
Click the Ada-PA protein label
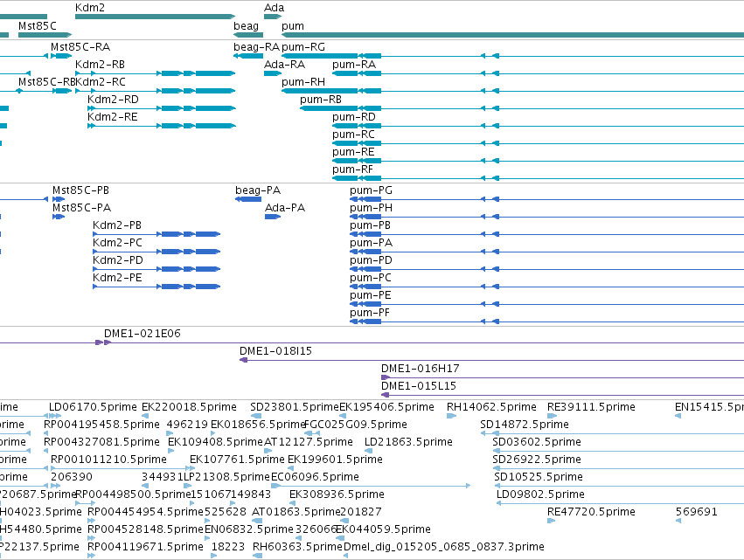tap(285, 208)
